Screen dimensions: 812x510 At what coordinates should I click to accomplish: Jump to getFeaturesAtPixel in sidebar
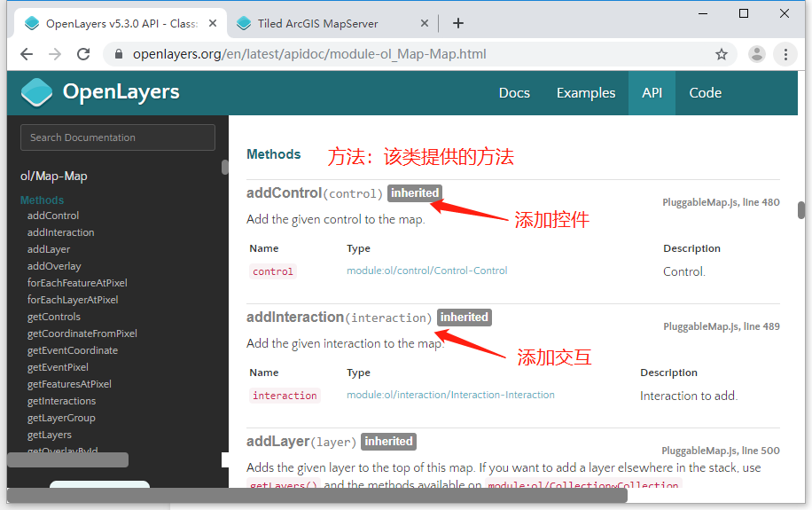coord(69,384)
